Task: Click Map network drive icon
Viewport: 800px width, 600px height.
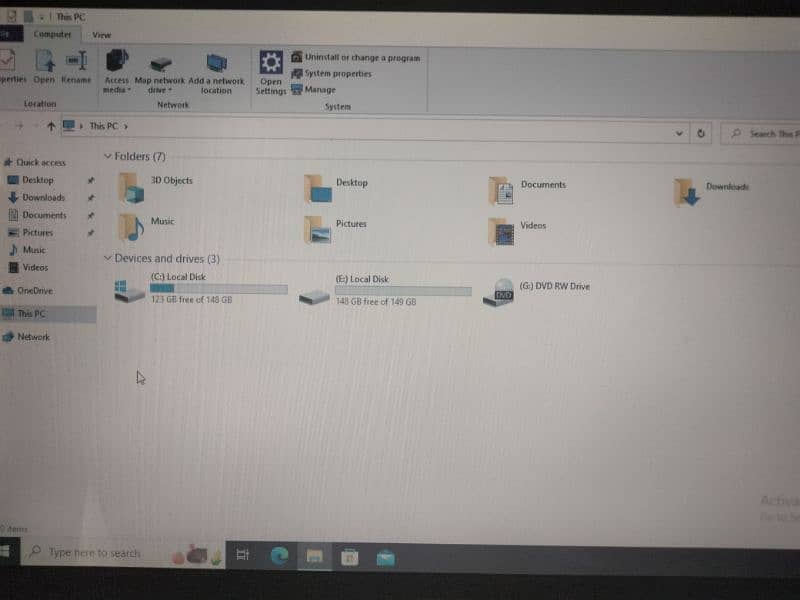Action: (160, 64)
